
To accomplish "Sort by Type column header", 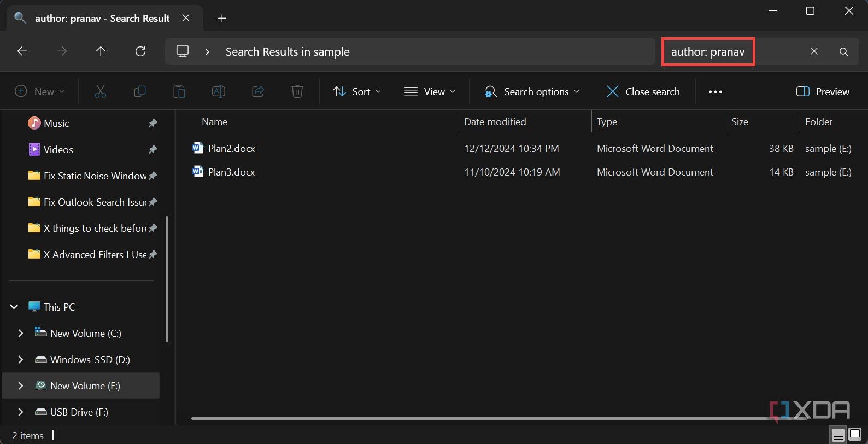I will click(607, 122).
